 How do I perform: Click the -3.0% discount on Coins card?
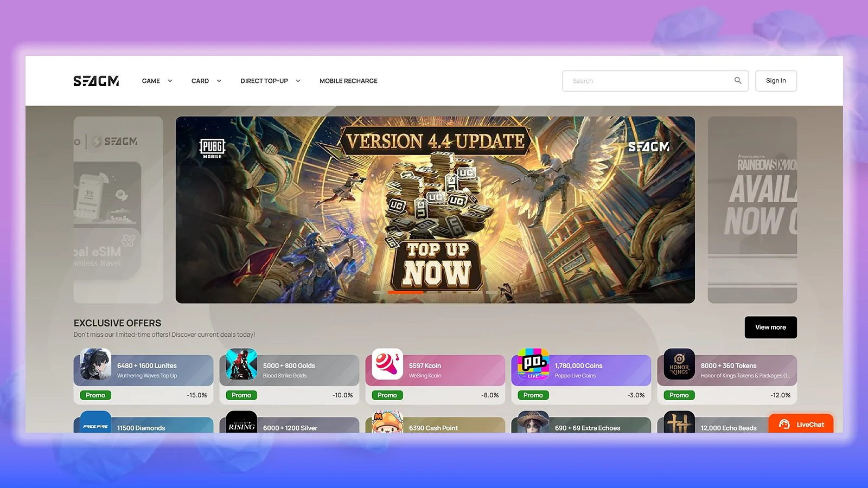(x=636, y=395)
